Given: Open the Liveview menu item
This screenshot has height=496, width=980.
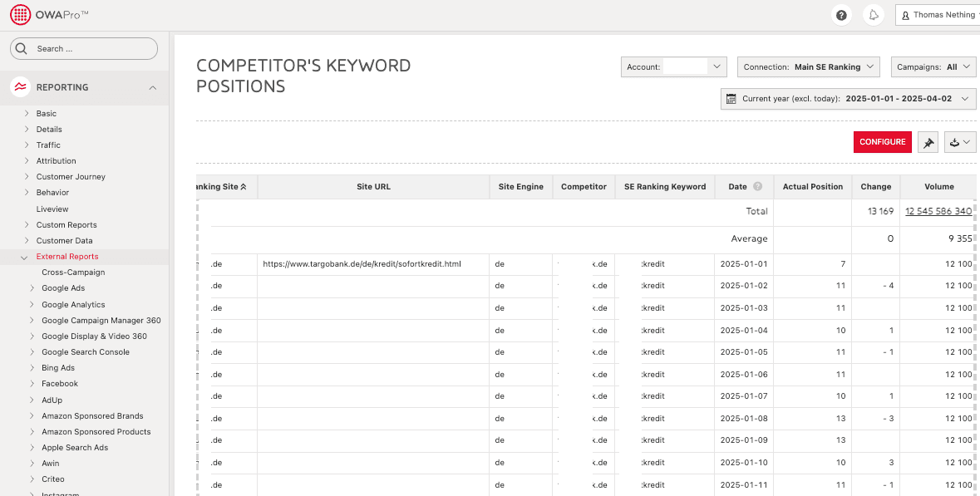Looking at the screenshot, I should pos(52,209).
